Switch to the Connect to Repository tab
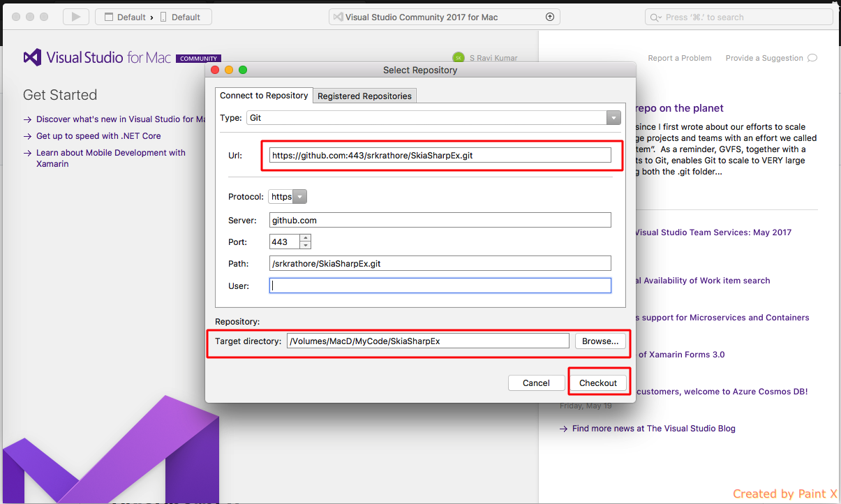The height and width of the screenshot is (504, 841). click(264, 96)
